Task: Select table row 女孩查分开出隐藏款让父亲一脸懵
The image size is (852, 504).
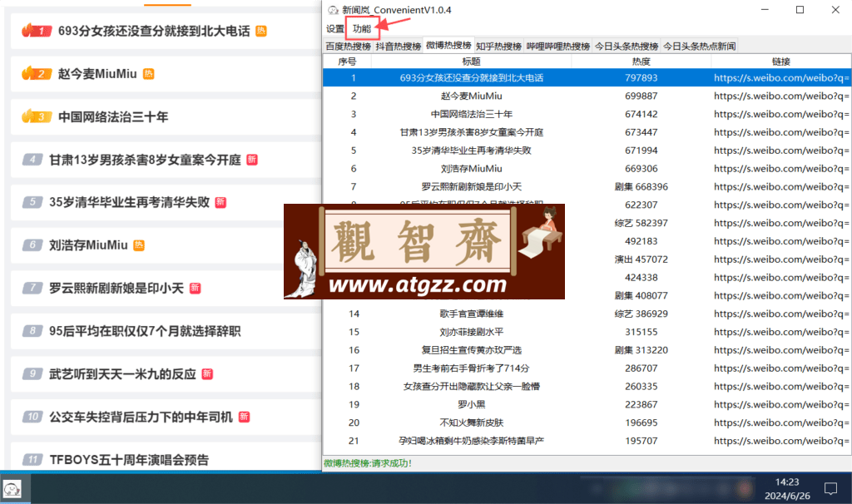Action: click(587, 387)
